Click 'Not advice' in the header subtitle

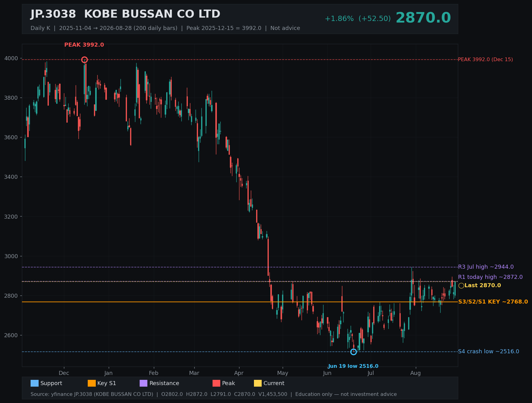pyautogui.click(x=285, y=28)
